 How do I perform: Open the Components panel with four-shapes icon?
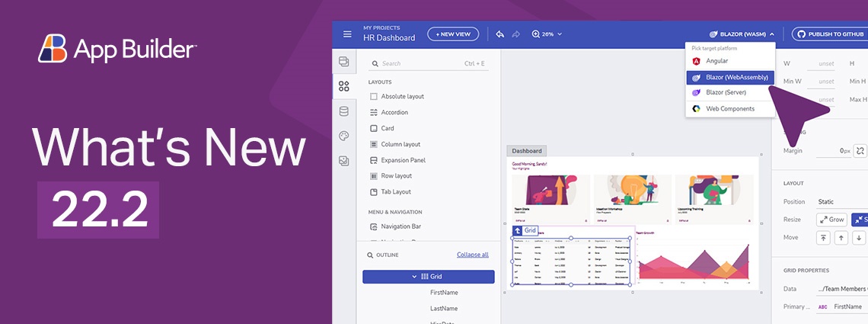[x=344, y=86]
